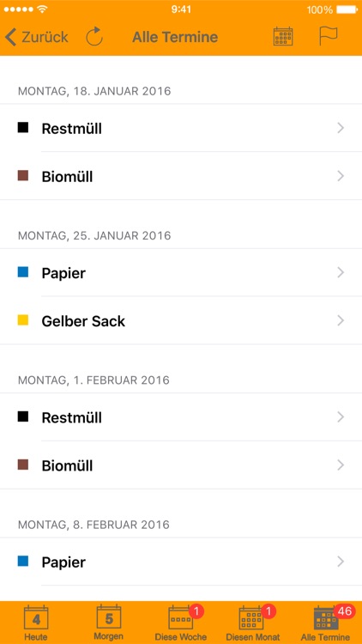Click the blue square beside Papier 25. Januar
The width and height of the screenshot is (362, 644).
[23, 272]
